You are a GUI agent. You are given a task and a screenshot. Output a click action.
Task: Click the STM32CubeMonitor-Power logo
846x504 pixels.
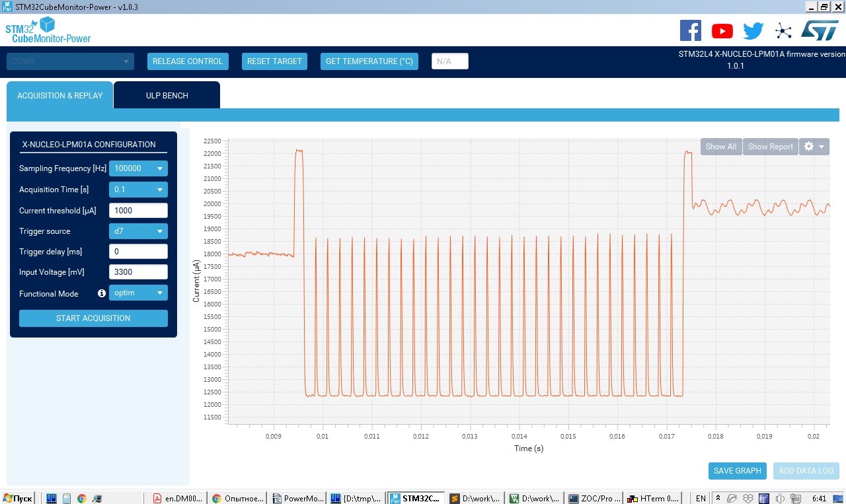point(48,30)
